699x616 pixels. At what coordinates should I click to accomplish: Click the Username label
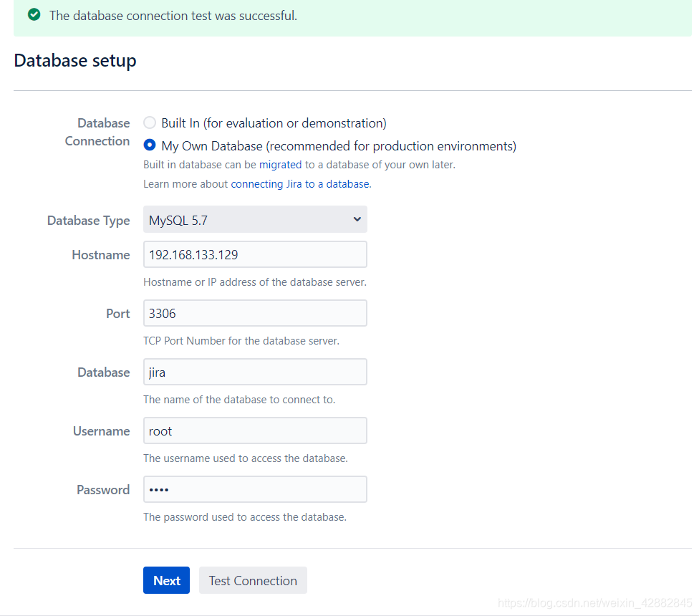pyautogui.click(x=101, y=431)
